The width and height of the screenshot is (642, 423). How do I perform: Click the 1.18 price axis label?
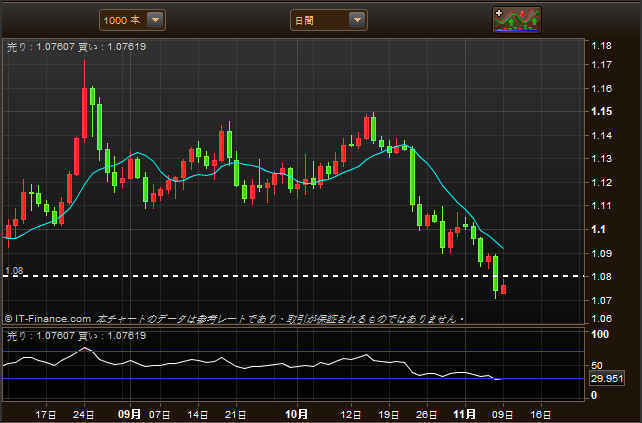coord(601,46)
